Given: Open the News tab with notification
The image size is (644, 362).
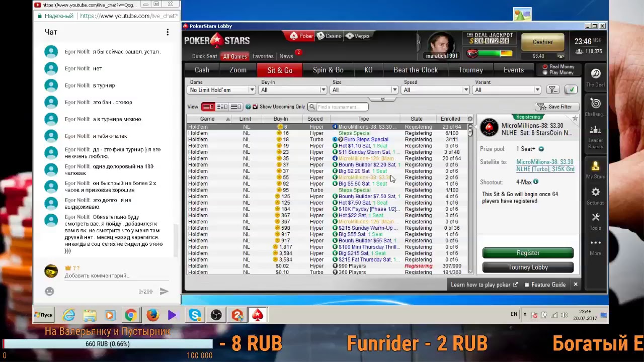Looking at the screenshot, I should point(286,56).
